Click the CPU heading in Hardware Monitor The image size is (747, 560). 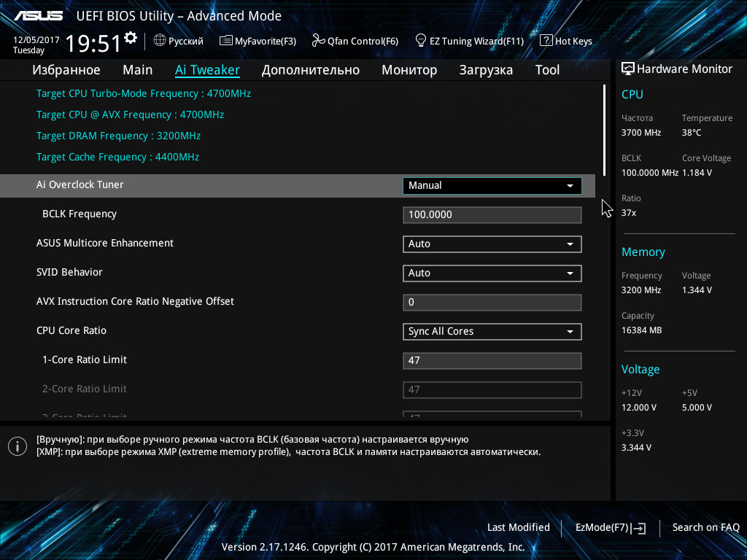(x=632, y=94)
